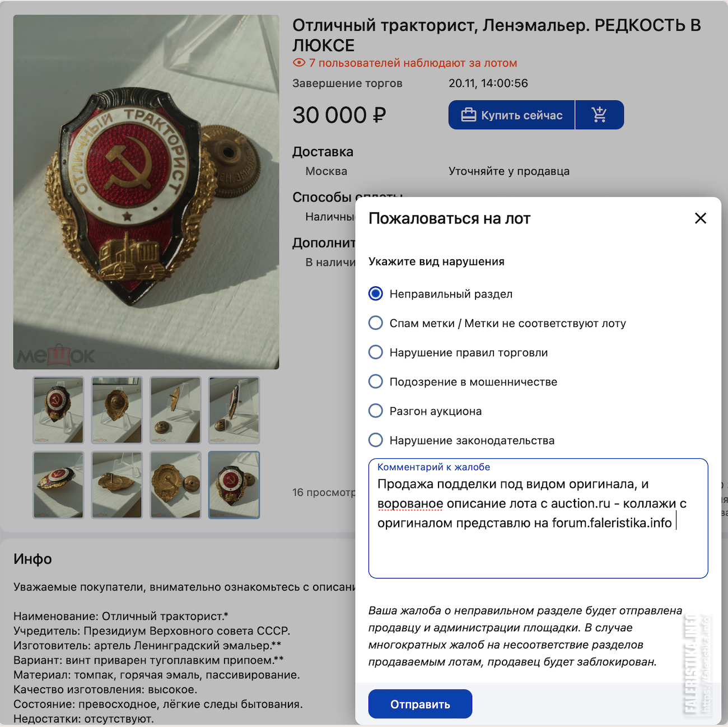Add lot to cart via cart icon
728x727 pixels.
[x=599, y=115]
